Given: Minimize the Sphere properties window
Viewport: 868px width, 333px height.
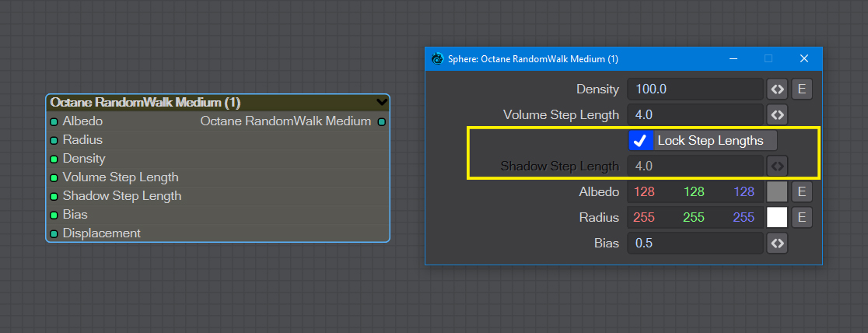Looking at the screenshot, I should tap(733, 58).
